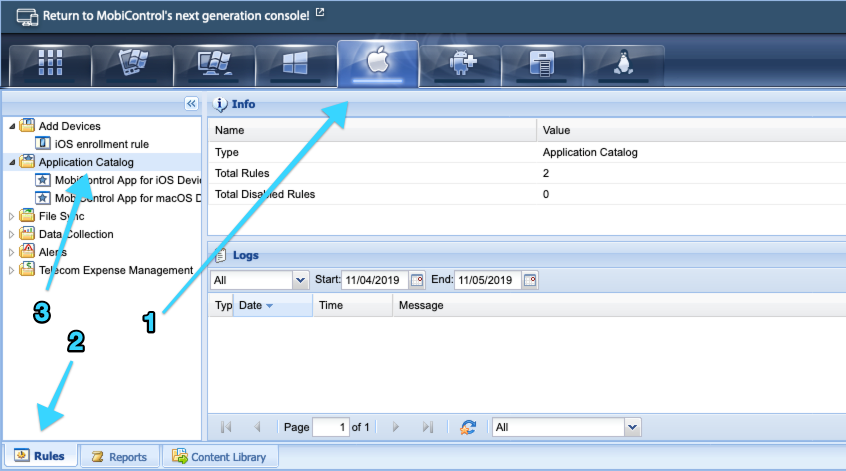This screenshot has width=846, height=471.
Task: Click the Data Collection folder icon
Action: (x=27, y=233)
